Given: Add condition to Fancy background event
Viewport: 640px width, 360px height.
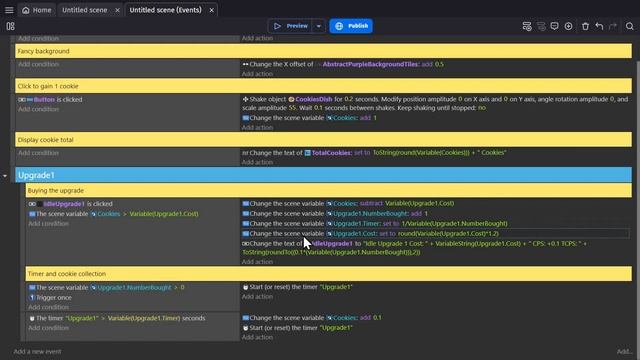Looking at the screenshot, I should 38,64.
